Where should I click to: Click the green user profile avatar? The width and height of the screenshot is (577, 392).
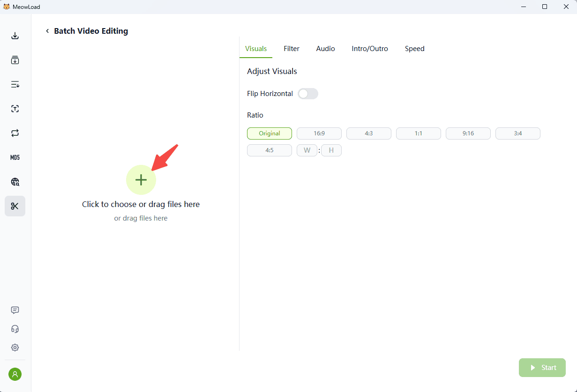click(15, 374)
